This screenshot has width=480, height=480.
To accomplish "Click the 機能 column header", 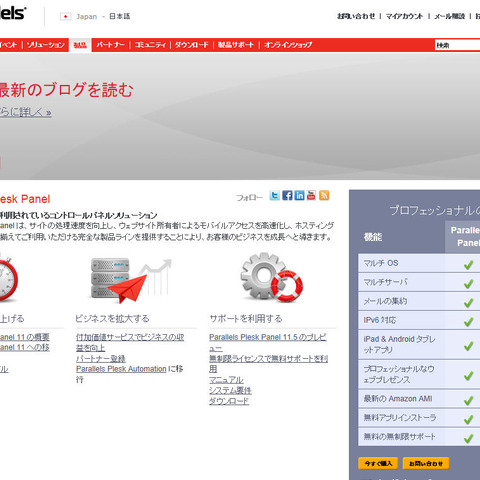I will click(373, 237).
